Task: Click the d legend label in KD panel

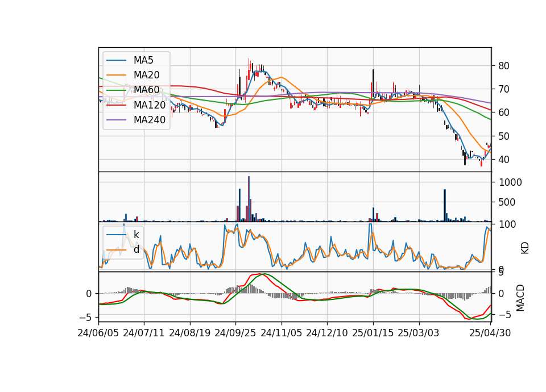Action: pyautogui.click(x=136, y=249)
